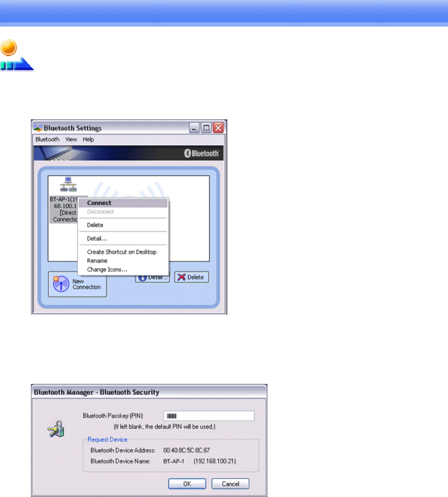Open the Bluetooth menu in menu bar
This screenshot has width=448, height=497.
pyautogui.click(x=47, y=139)
